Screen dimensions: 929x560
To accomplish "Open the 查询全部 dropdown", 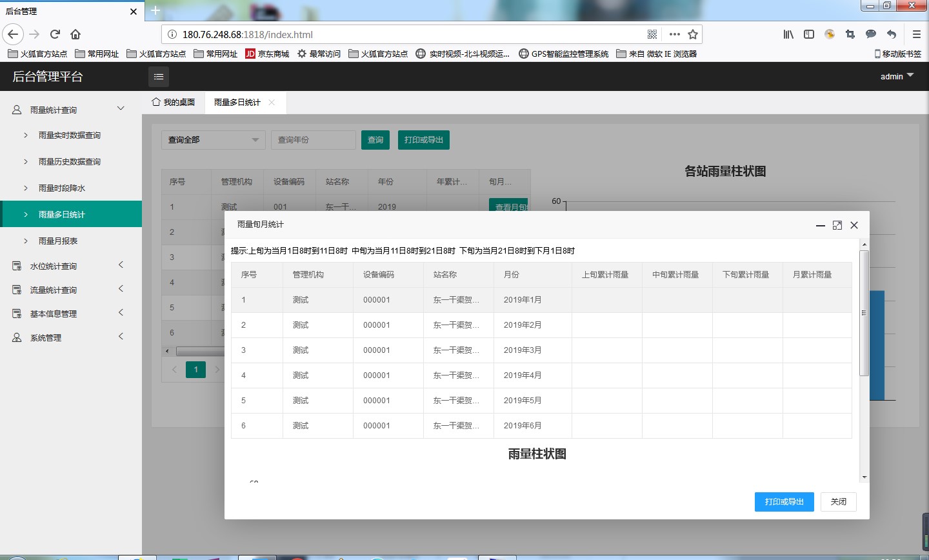I will 214,140.
